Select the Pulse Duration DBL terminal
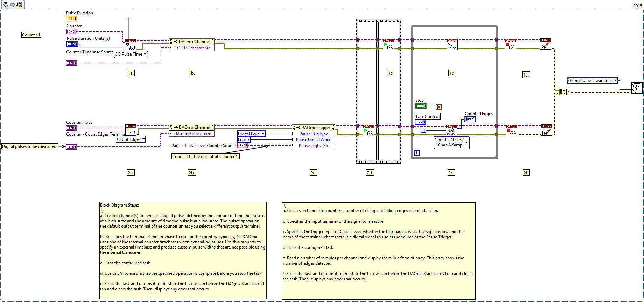644x302 pixels. click(71, 19)
